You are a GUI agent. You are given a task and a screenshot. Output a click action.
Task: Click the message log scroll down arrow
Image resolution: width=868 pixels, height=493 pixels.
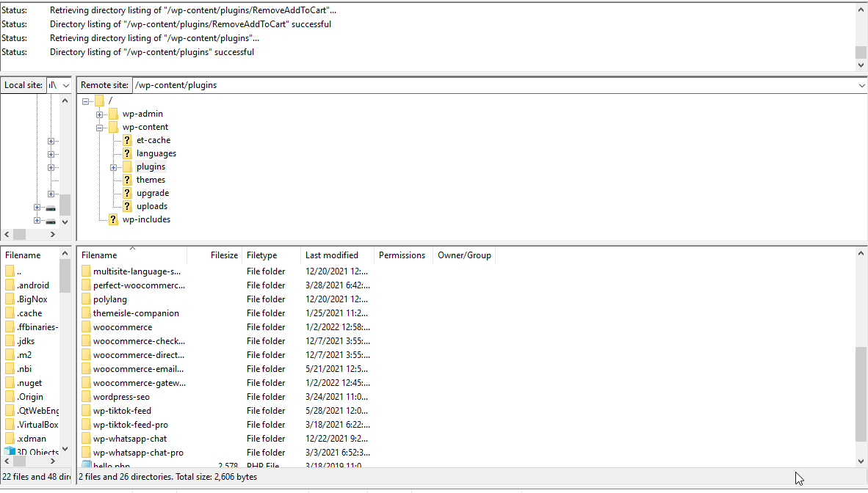pos(861,65)
